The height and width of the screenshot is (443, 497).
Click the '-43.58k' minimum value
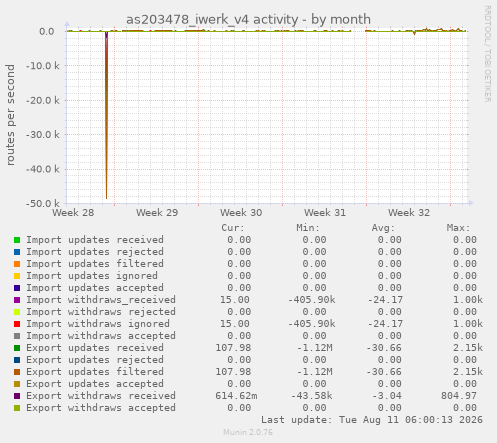(x=312, y=396)
